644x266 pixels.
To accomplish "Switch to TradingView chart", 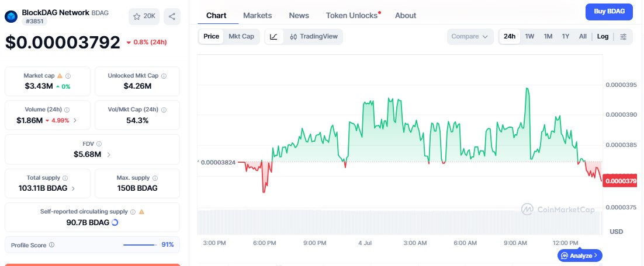I will [x=314, y=37].
